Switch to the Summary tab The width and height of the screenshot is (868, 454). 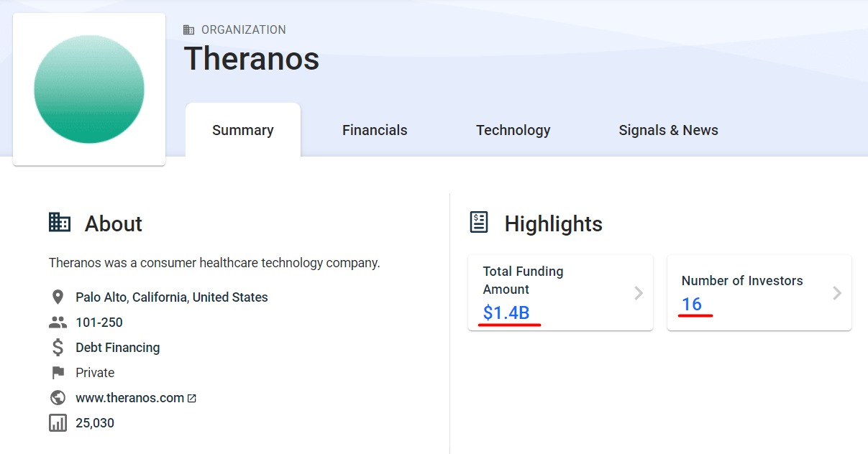point(243,131)
